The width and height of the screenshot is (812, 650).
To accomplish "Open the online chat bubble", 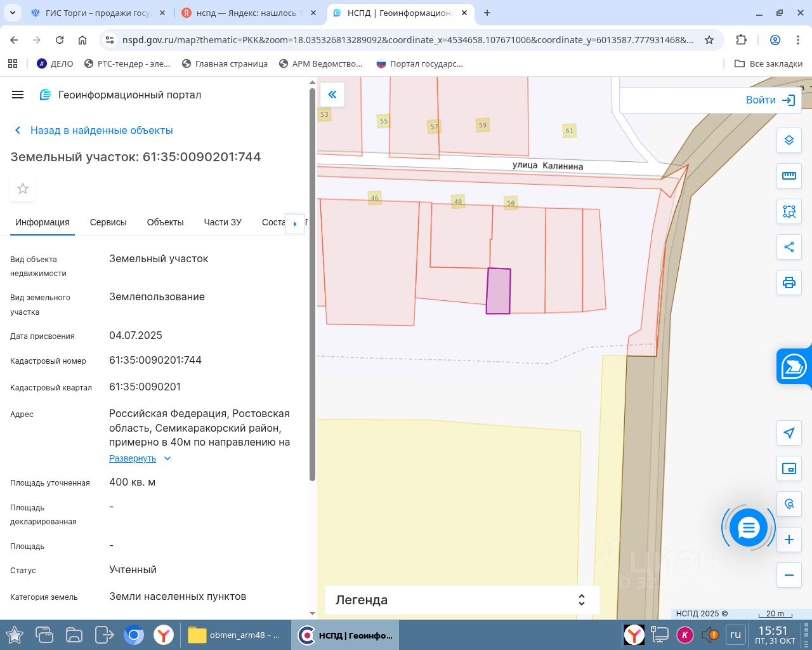I will (x=749, y=527).
